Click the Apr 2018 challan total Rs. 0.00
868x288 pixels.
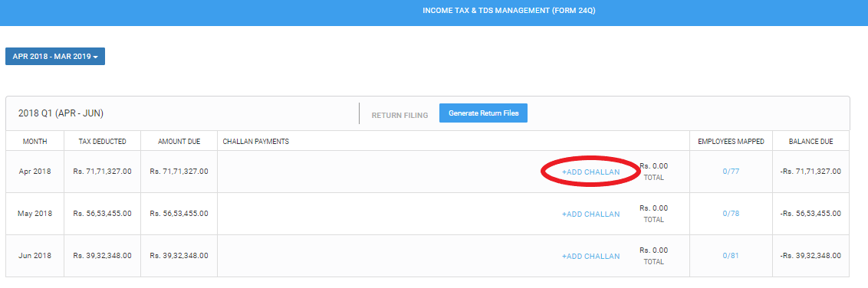click(x=654, y=166)
